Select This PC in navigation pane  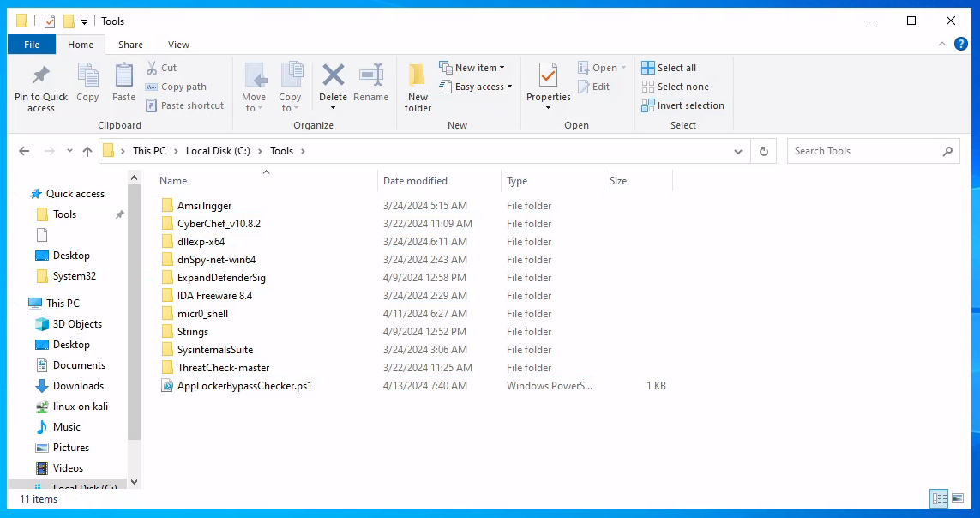click(x=63, y=304)
